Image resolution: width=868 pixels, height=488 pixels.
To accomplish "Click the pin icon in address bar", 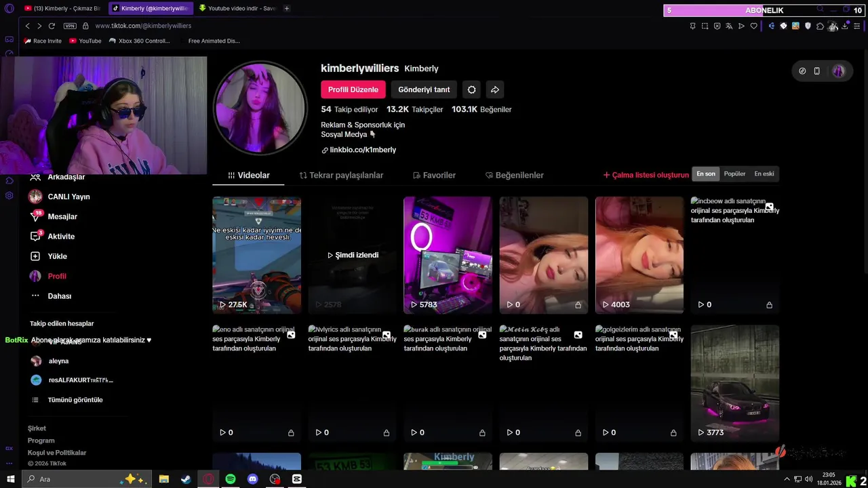I will [692, 26].
